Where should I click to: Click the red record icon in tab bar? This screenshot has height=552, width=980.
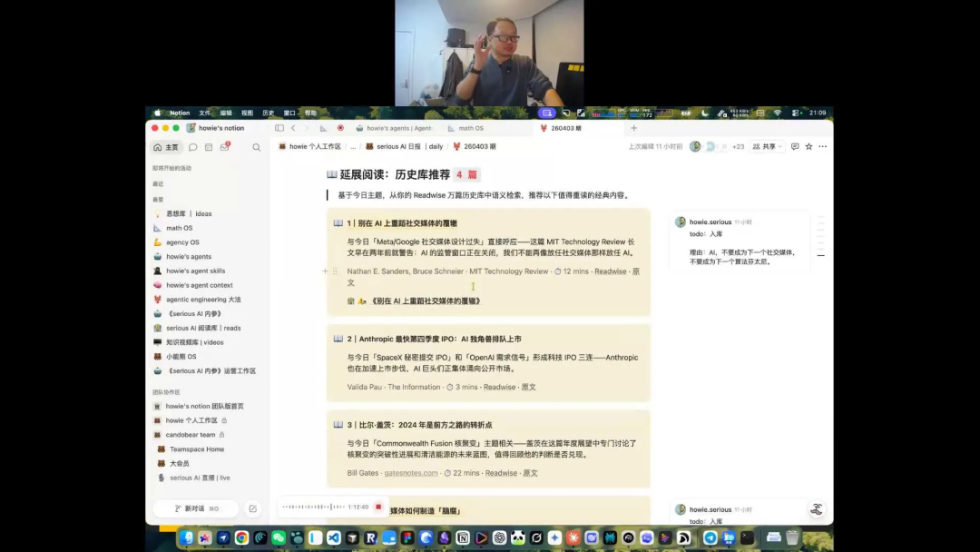[x=340, y=128]
